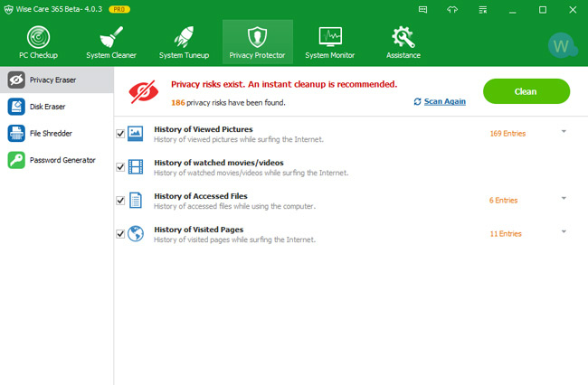The height and width of the screenshot is (385, 588).
Task: Click the skin shirt icon in title bar
Action: (x=452, y=10)
